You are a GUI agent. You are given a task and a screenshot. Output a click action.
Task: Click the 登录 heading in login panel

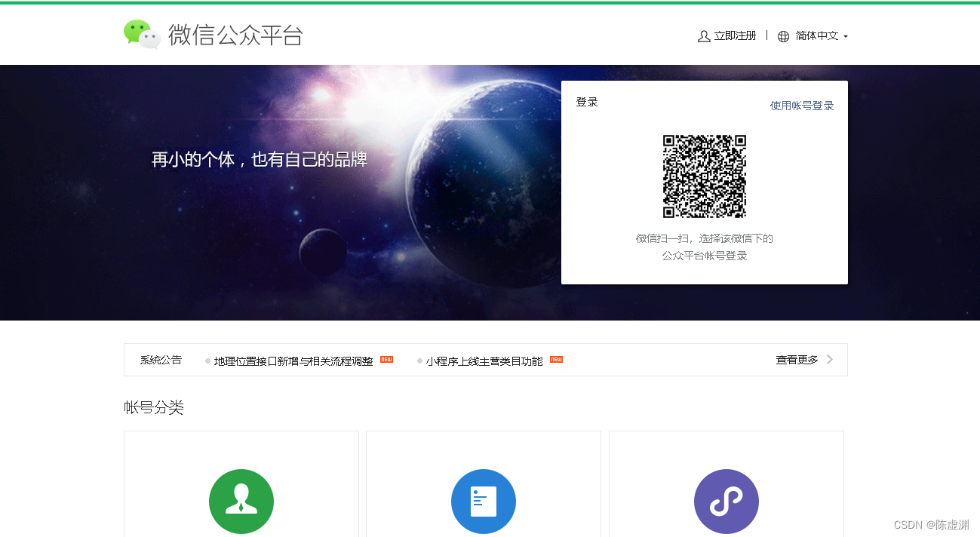(x=587, y=102)
